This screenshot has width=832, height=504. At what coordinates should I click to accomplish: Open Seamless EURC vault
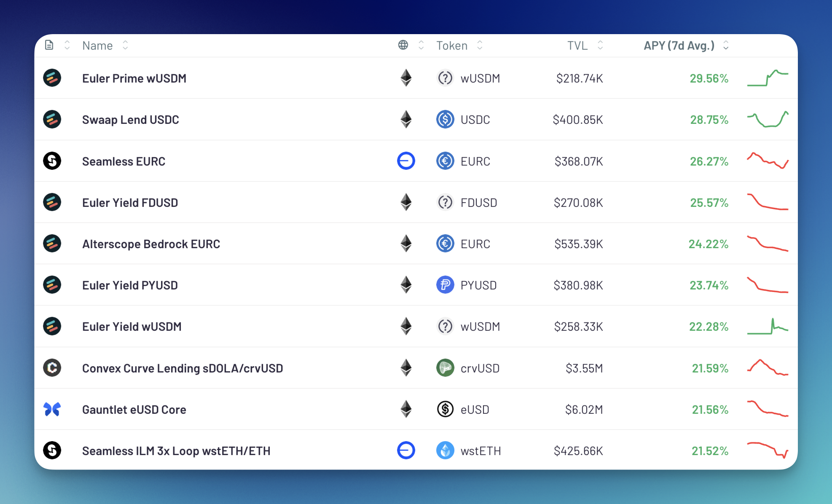(123, 161)
